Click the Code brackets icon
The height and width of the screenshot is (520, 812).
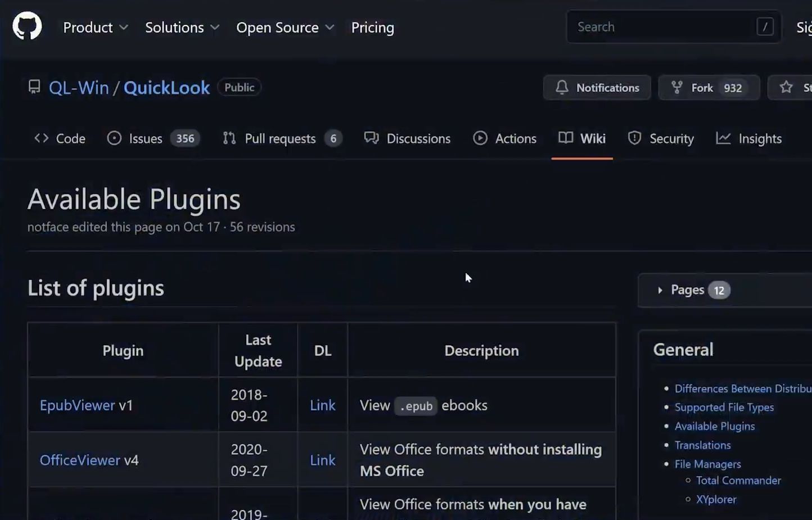41,138
